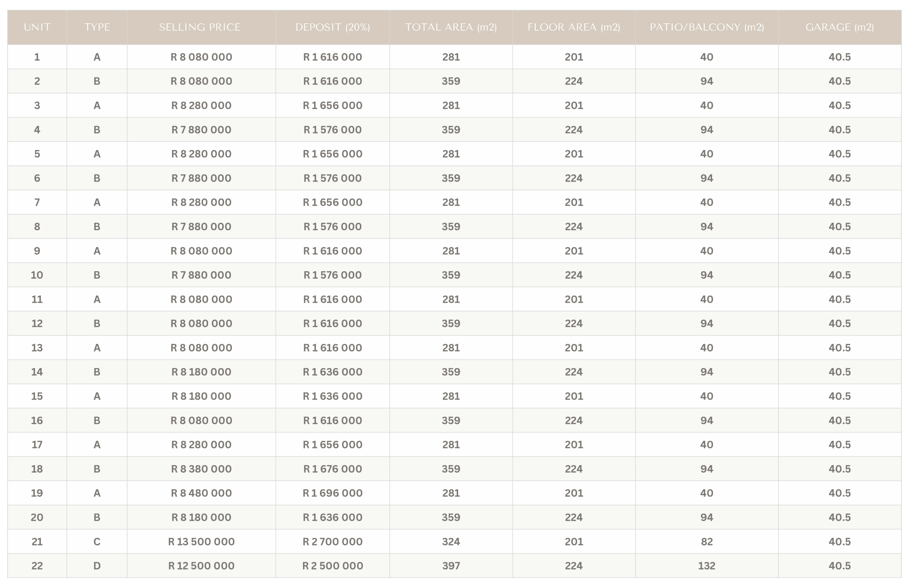The width and height of the screenshot is (909, 588).
Task: Click total area value 324
Action: tap(451, 542)
